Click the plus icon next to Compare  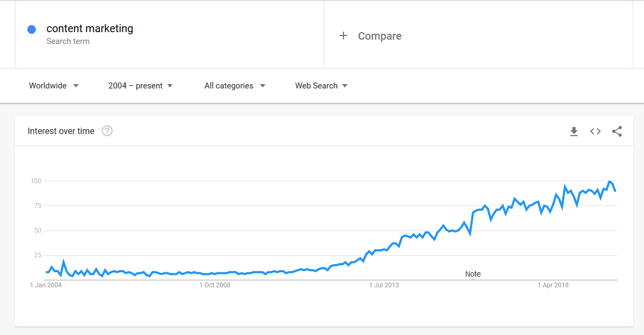click(343, 36)
